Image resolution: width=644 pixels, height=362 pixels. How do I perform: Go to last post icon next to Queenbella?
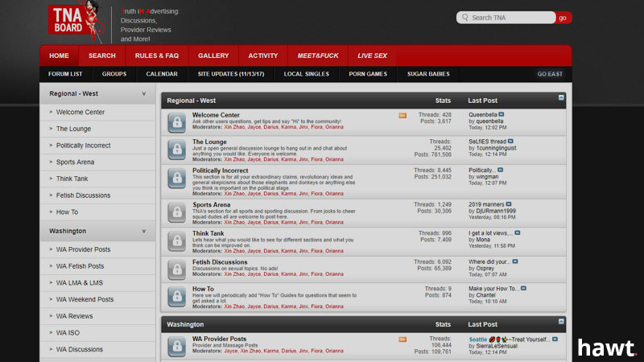click(x=502, y=114)
